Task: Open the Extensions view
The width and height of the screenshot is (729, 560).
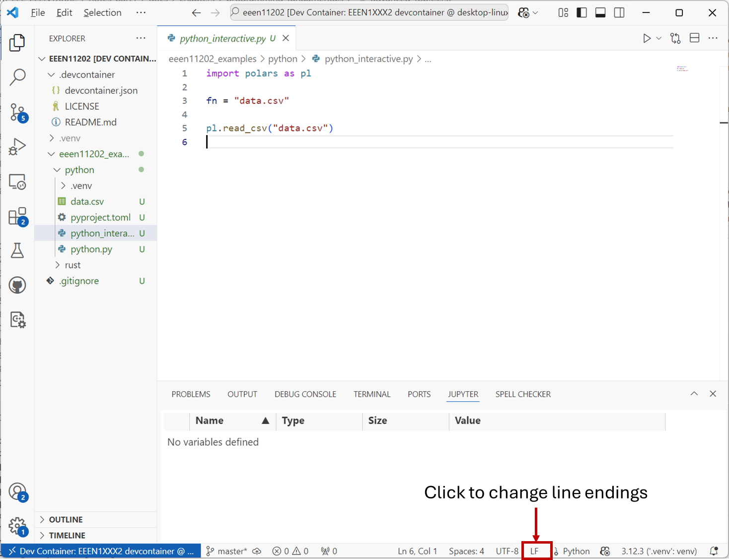Action: coord(18,217)
